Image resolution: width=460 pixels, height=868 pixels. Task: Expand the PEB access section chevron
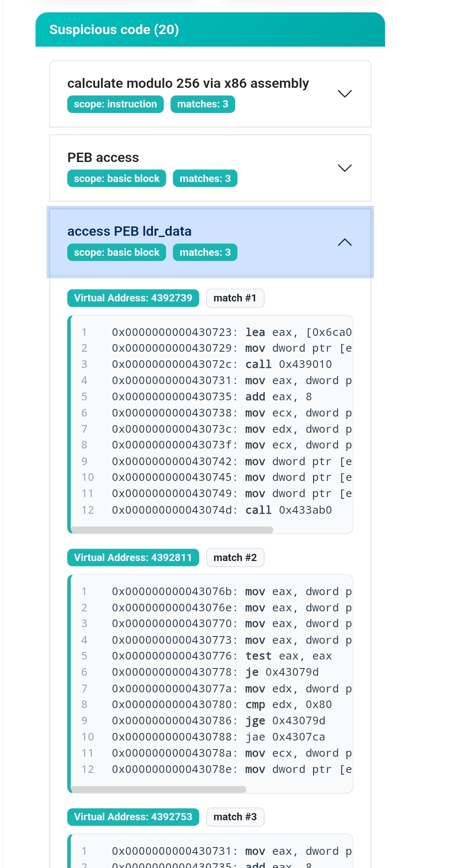click(x=345, y=168)
